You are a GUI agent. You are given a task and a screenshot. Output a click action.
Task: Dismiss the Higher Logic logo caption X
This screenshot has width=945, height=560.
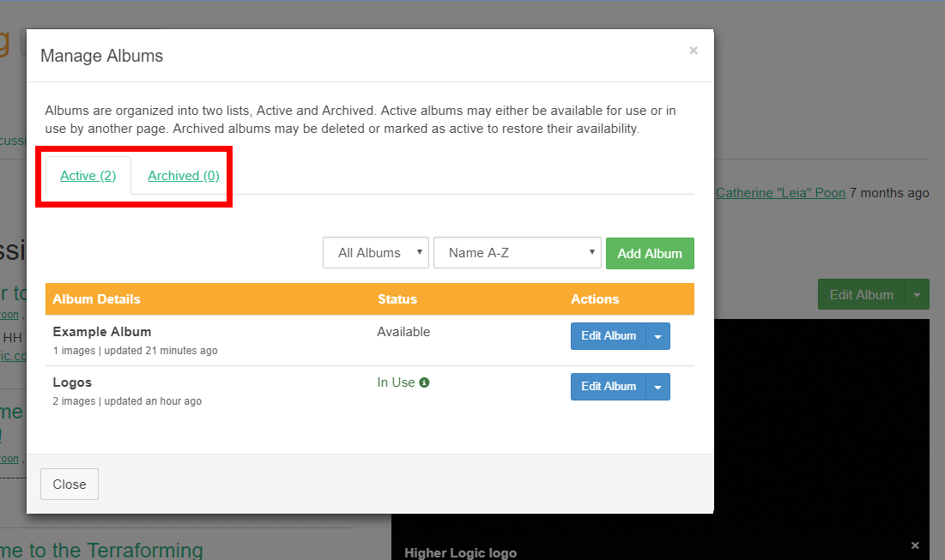(x=915, y=545)
